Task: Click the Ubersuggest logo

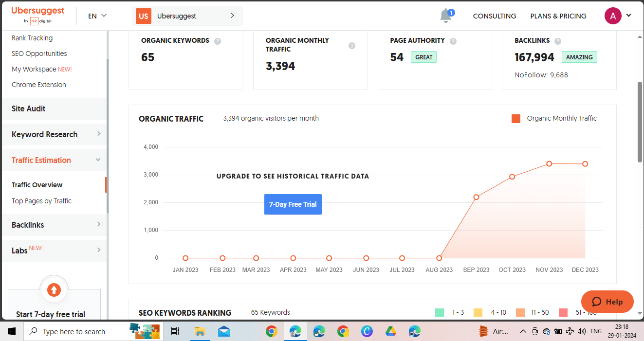Action: point(38,15)
